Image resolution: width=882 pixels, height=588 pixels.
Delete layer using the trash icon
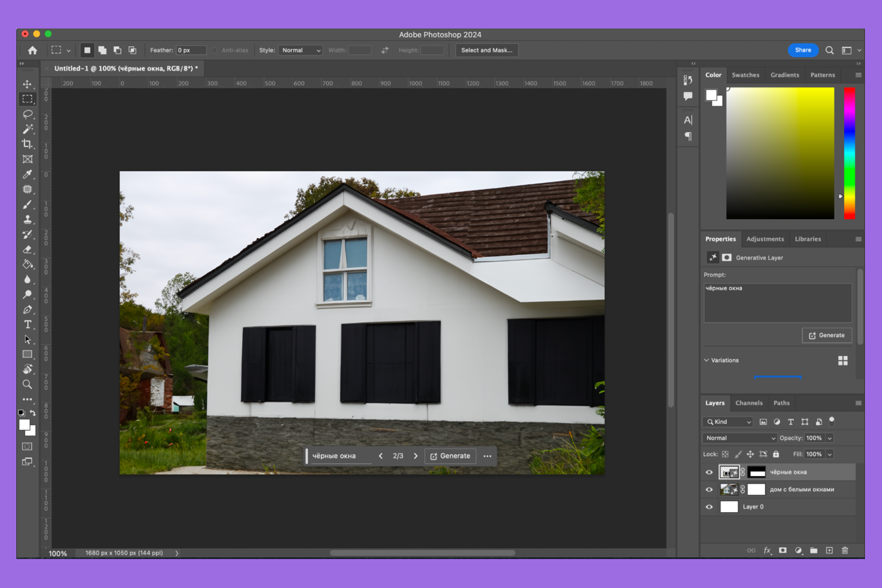tap(845, 550)
